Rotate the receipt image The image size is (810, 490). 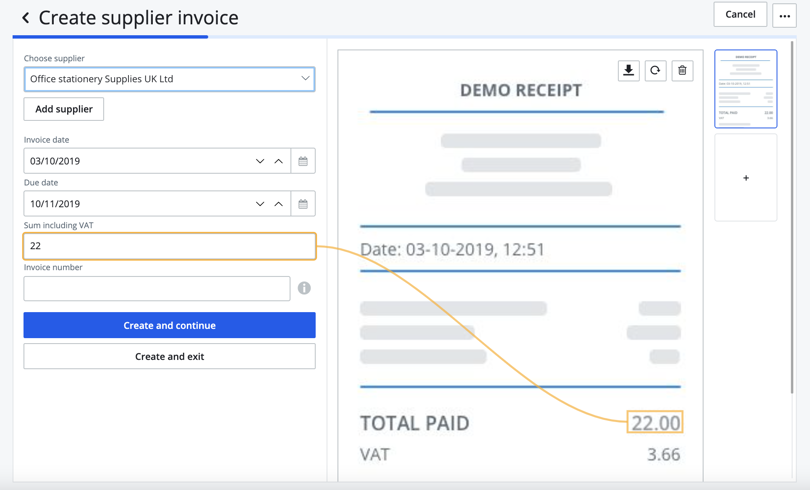pyautogui.click(x=655, y=71)
